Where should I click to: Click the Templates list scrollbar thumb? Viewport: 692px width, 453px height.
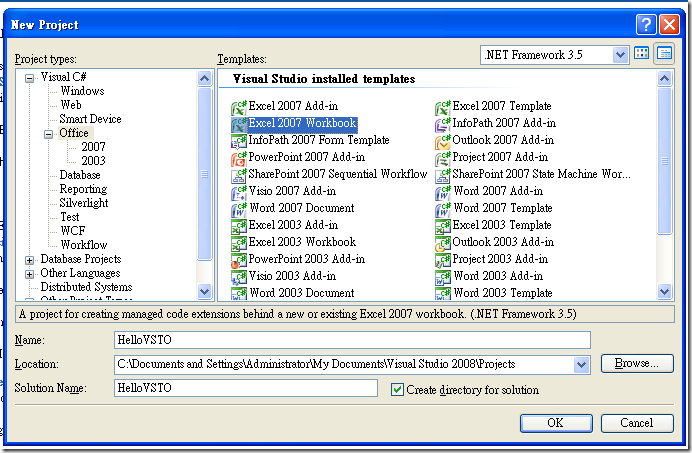click(x=664, y=161)
